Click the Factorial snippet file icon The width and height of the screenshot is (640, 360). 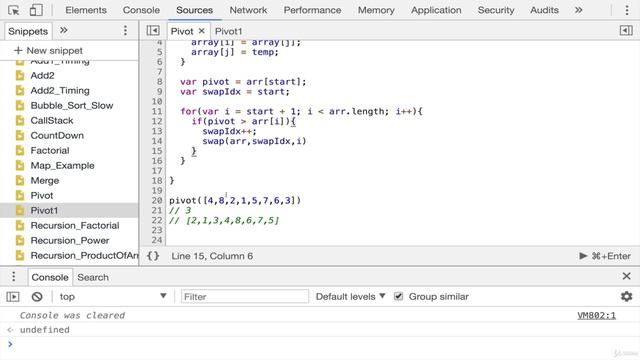pyautogui.click(x=20, y=151)
